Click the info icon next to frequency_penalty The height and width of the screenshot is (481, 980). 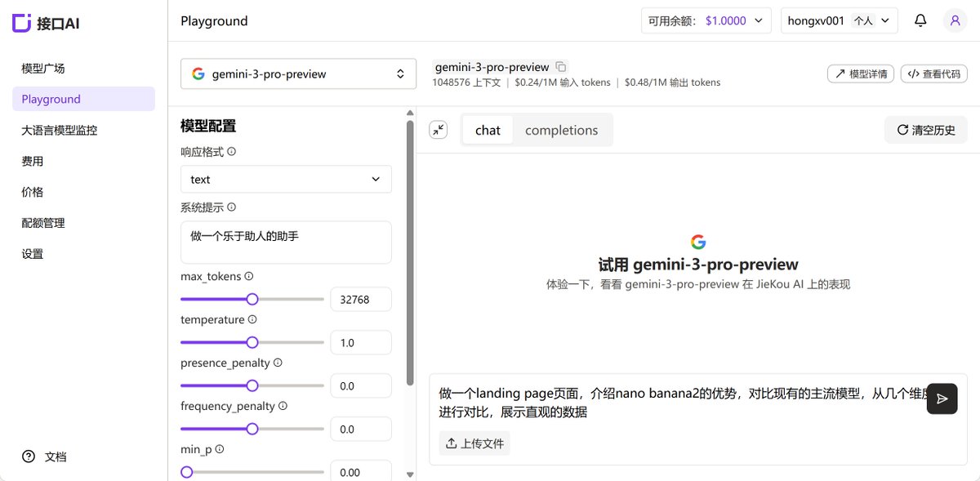click(283, 406)
